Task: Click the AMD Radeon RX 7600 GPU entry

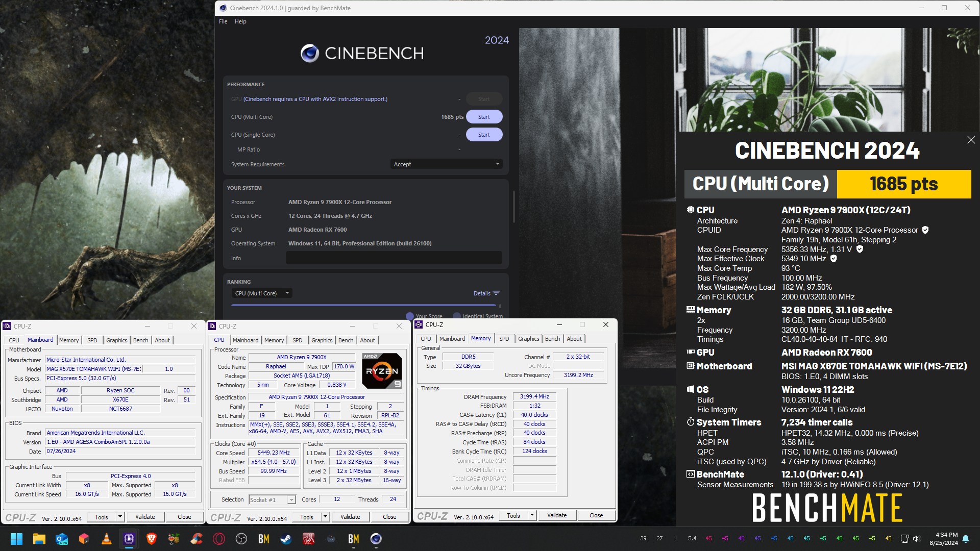Action: coord(317,230)
